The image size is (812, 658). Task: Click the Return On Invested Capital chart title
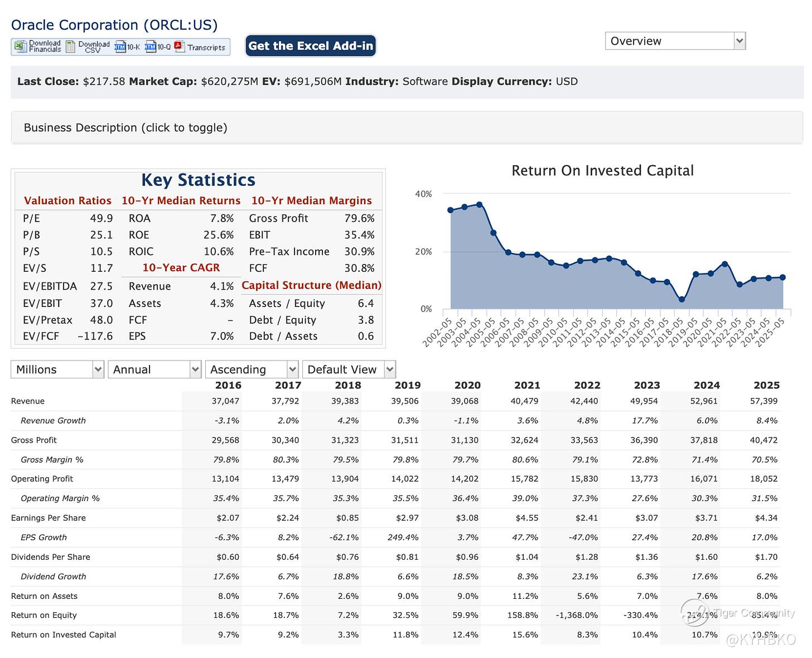(602, 171)
